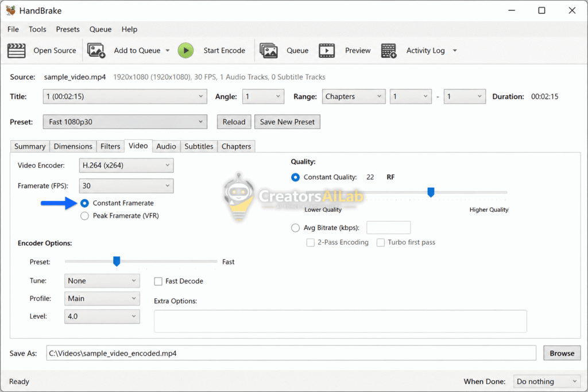Open the end chapter dropdown

(465, 96)
